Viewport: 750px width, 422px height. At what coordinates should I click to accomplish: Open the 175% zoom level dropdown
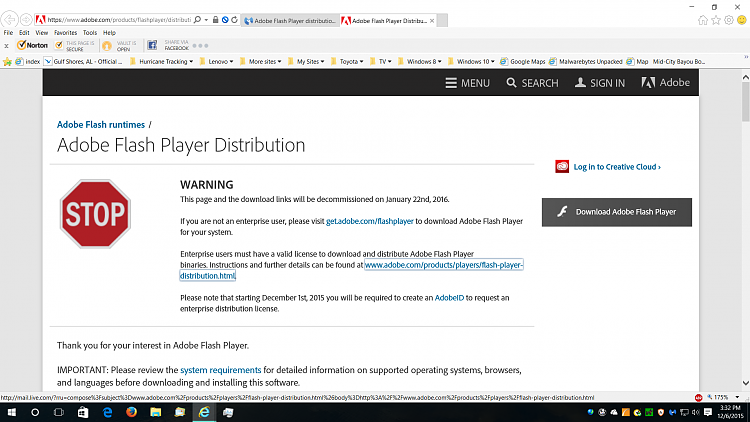(737, 397)
